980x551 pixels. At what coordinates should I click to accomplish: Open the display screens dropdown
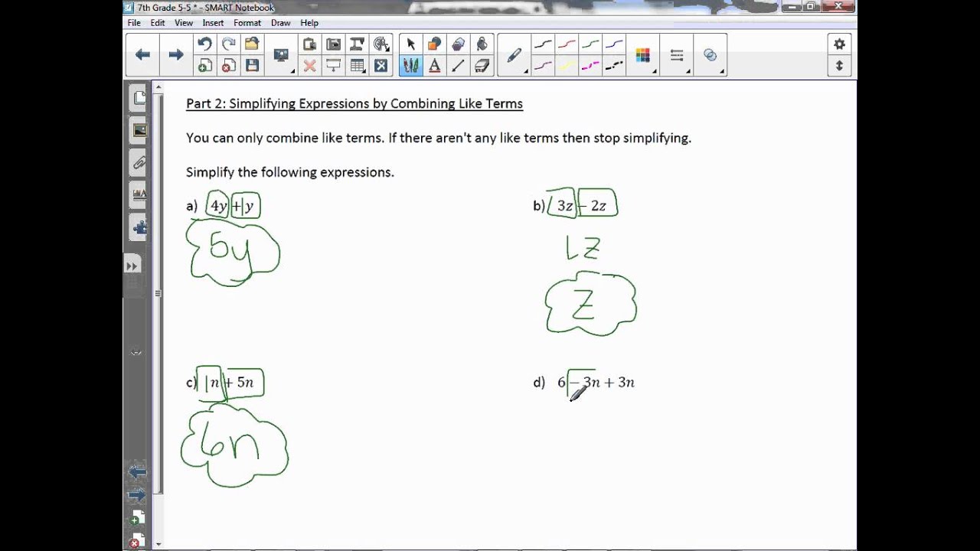click(283, 55)
